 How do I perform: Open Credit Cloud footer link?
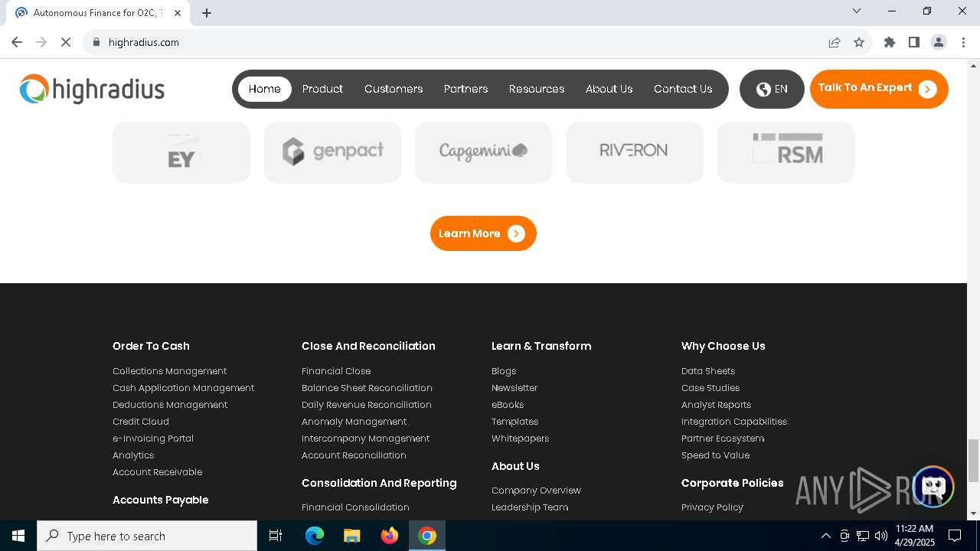[x=141, y=422]
